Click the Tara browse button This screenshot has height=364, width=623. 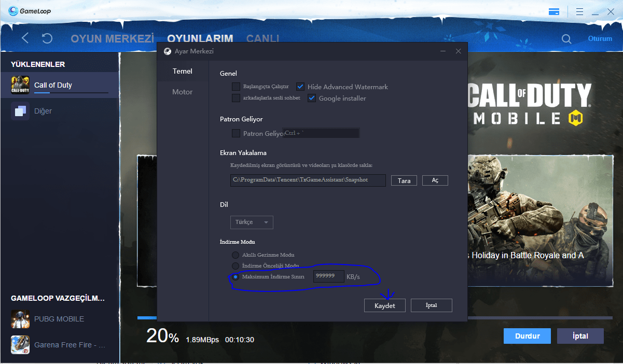(404, 180)
